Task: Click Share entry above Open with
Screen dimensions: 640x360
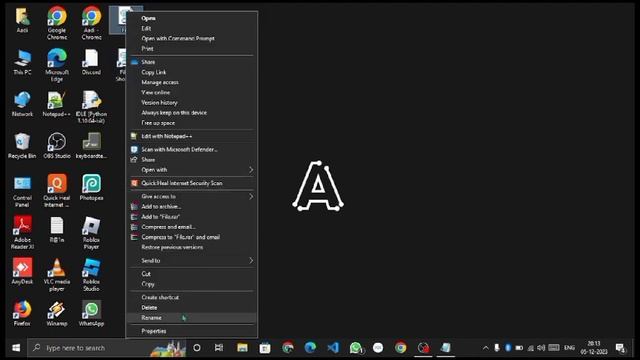Action: click(x=192, y=160)
